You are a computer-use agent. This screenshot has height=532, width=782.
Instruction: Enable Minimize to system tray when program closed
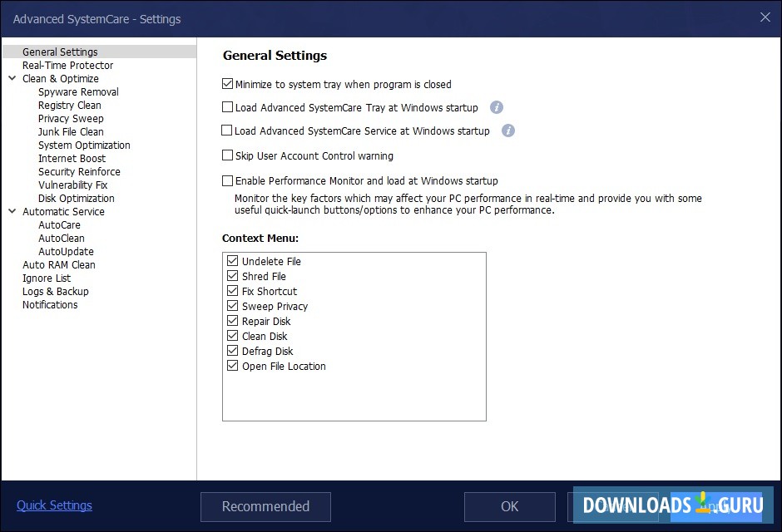(x=227, y=84)
